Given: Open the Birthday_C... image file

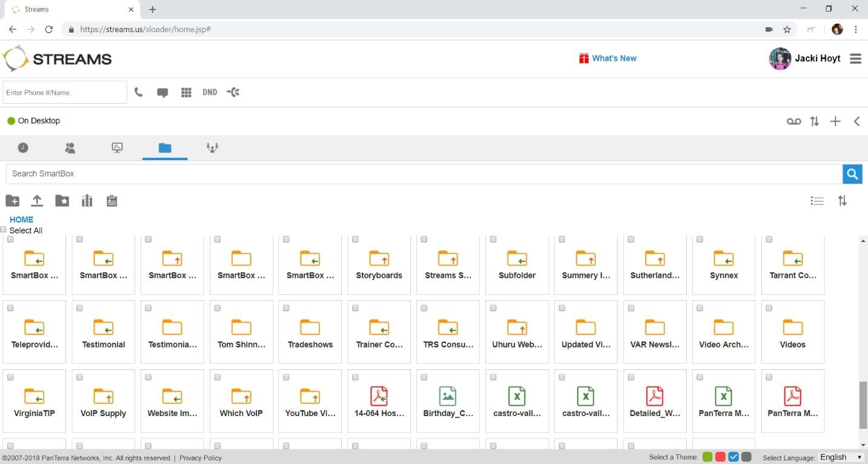Looking at the screenshot, I should [448, 397].
